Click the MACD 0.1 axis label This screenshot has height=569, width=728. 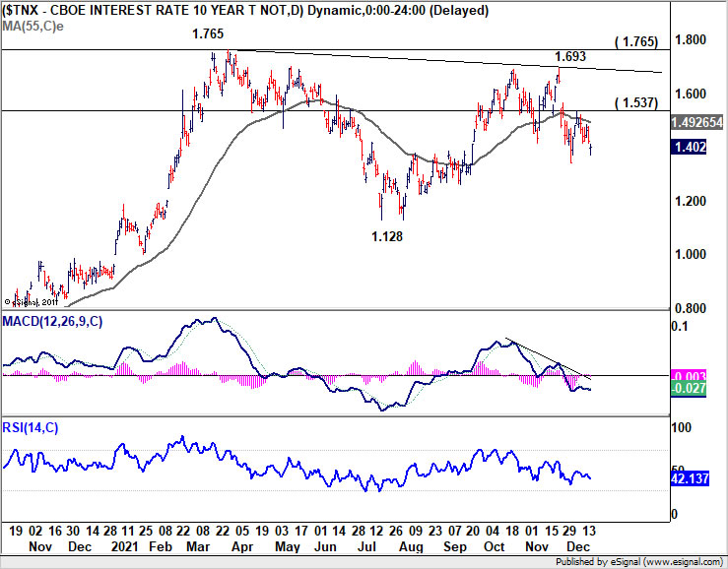680,326
